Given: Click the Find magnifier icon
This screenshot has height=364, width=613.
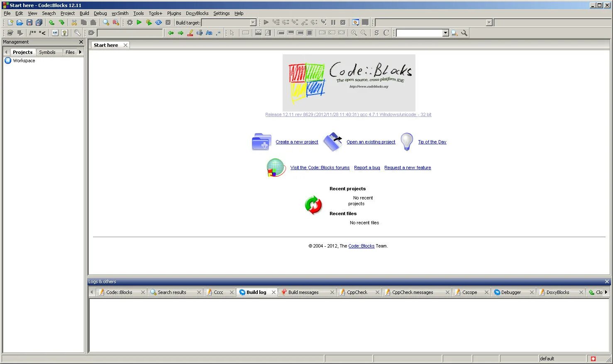Looking at the screenshot, I should click(x=106, y=22).
